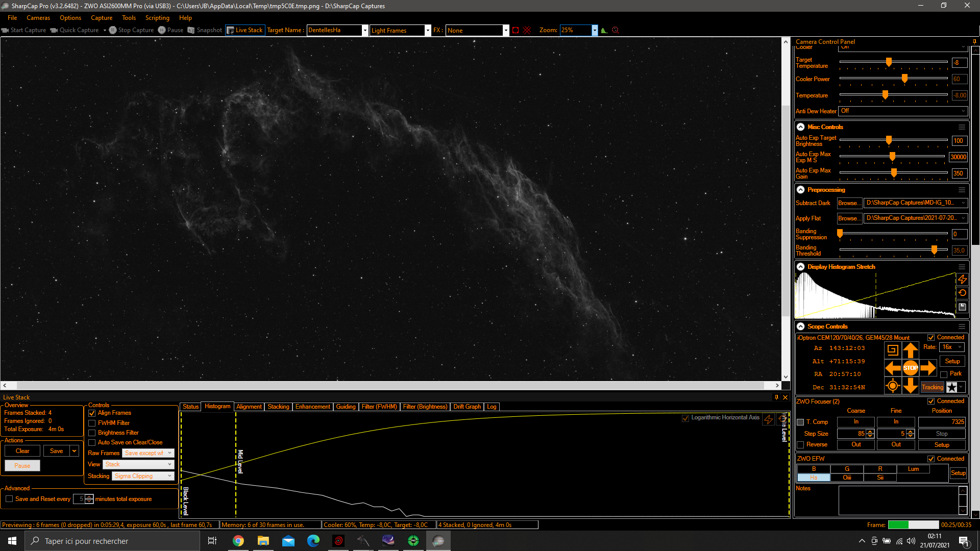Start spiral search in Scope Controls
Image resolution: width=980 pixels, height=551 pixels.
coord(893,350)
